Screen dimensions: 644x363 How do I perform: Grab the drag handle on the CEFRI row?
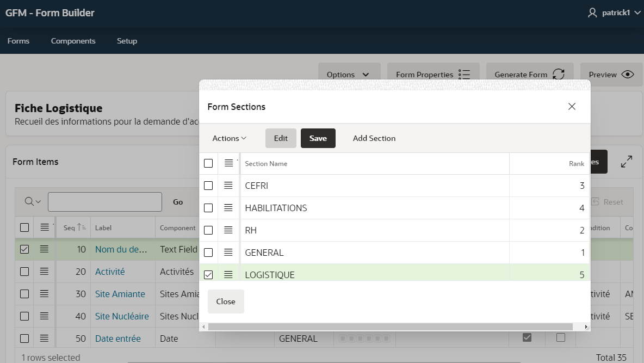(x=228, y=185)
